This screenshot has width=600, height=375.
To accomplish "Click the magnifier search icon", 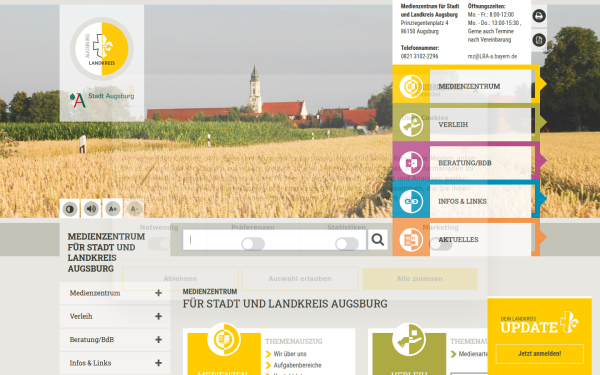I will 378,240.
